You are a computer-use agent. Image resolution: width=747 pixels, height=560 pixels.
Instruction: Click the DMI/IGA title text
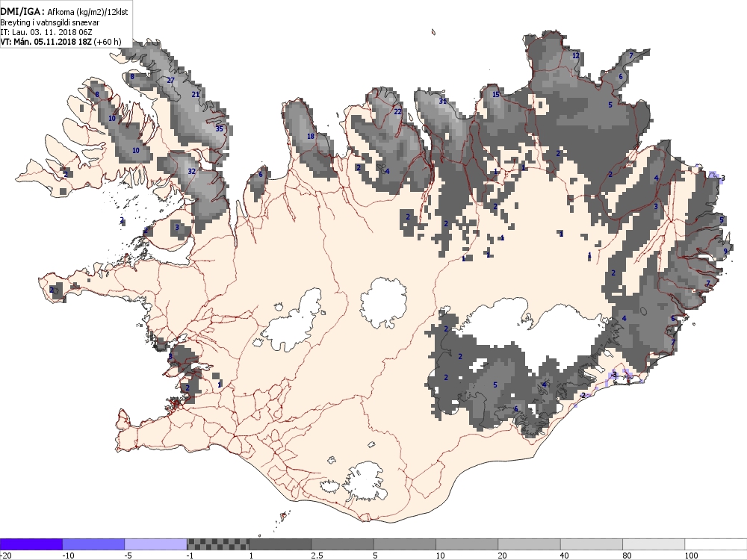[x=22, y=12]
